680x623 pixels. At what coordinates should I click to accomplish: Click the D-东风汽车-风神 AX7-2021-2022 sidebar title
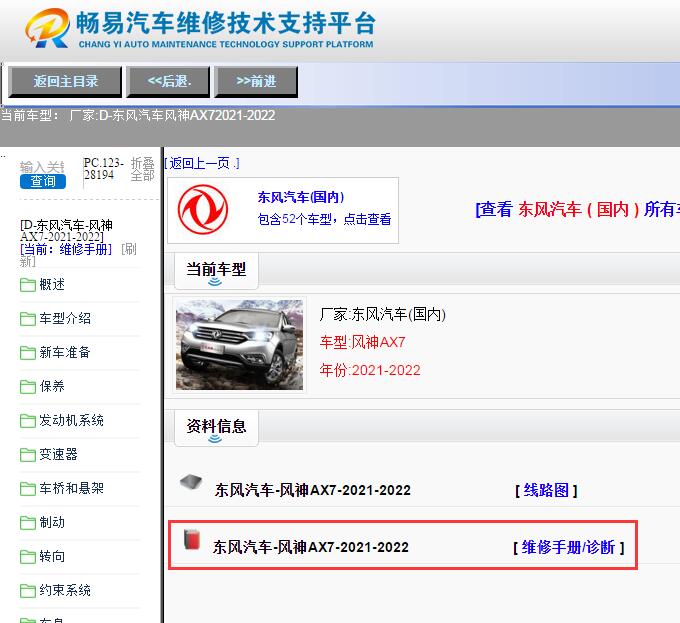tap(66, 231)
